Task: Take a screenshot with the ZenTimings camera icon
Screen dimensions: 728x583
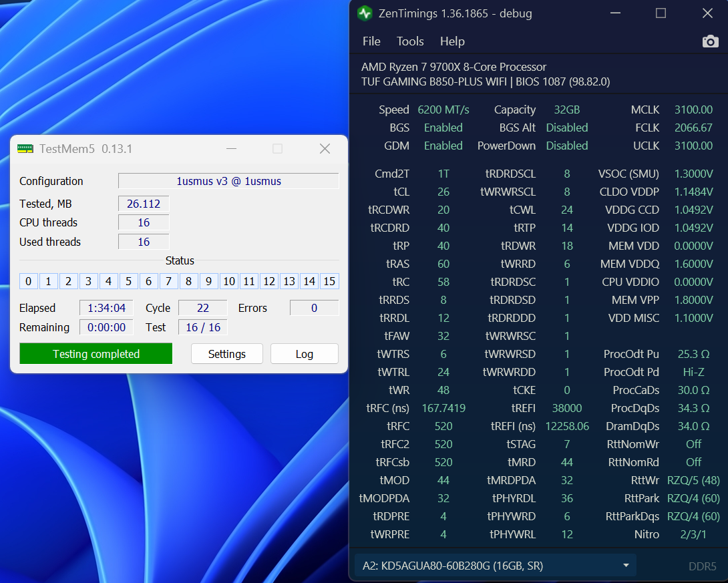Action: tap(710, 42)
